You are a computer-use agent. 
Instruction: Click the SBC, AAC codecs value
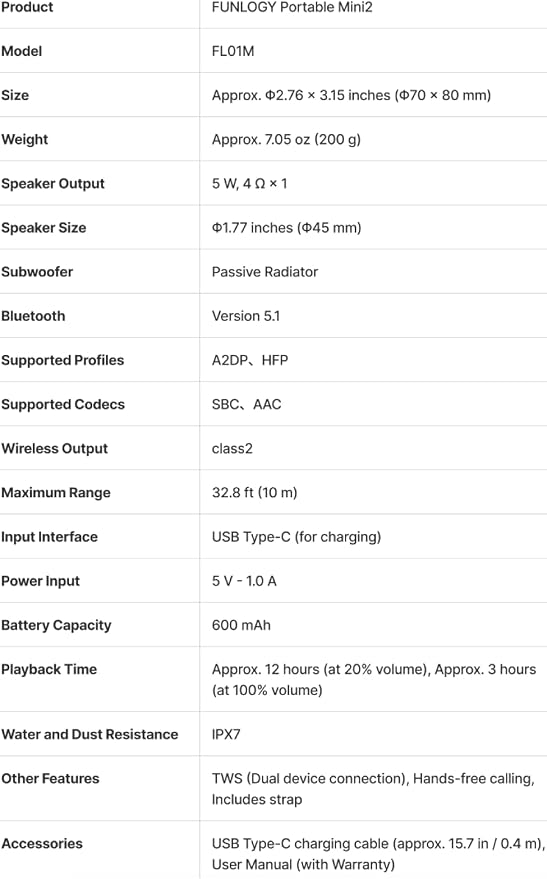(247, 404)
